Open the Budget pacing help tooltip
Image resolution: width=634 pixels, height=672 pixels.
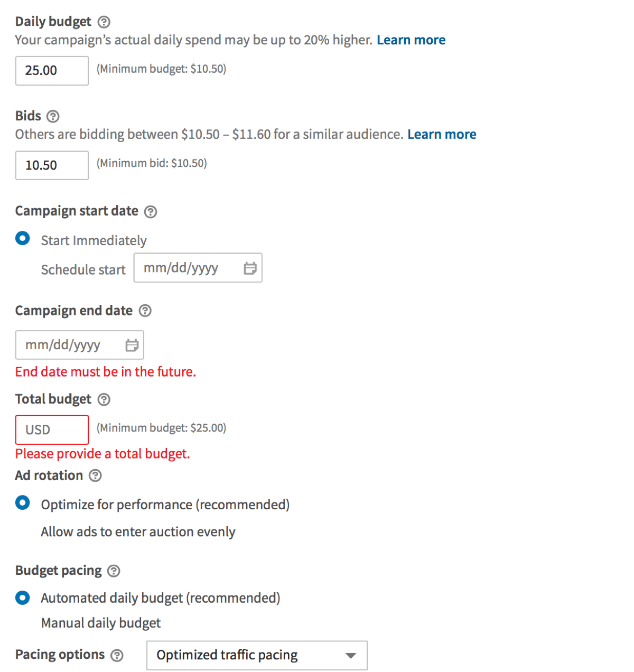point(113,571)
